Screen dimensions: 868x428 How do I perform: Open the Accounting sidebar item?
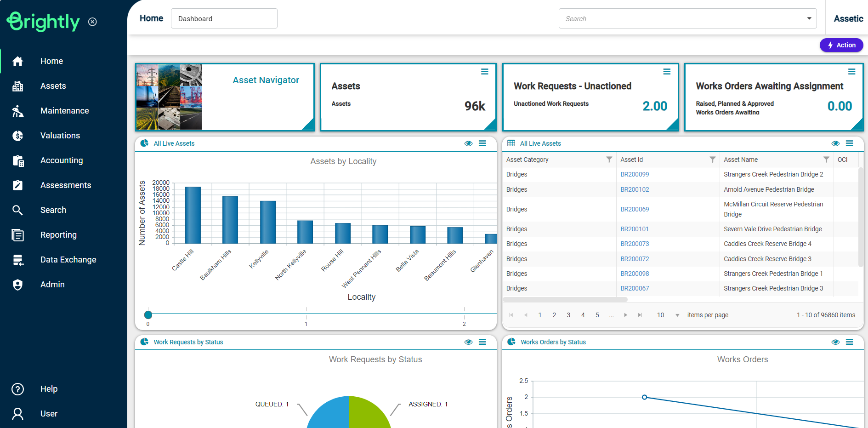62,160
